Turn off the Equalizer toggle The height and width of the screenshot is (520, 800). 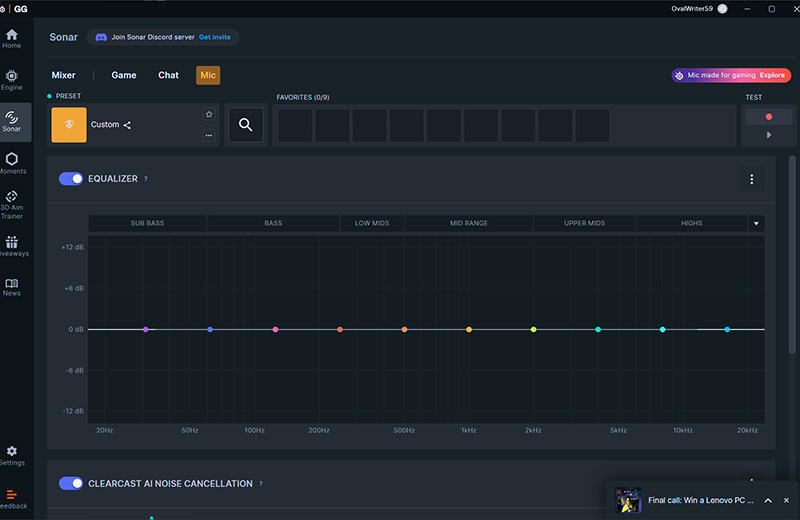[x=71, y=179]
